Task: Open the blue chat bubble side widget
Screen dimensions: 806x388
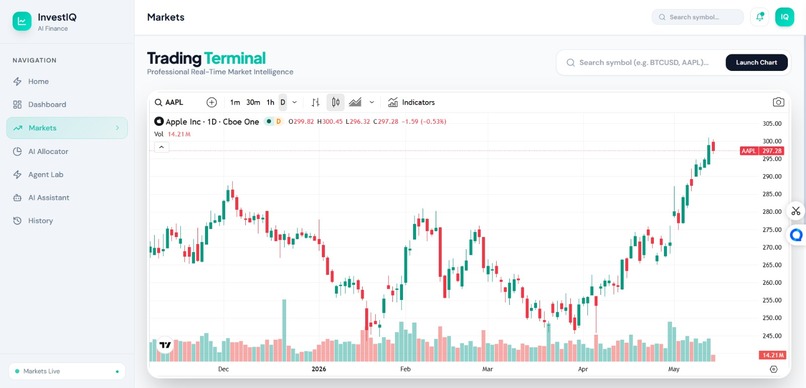Action: (x=796, y=235)
